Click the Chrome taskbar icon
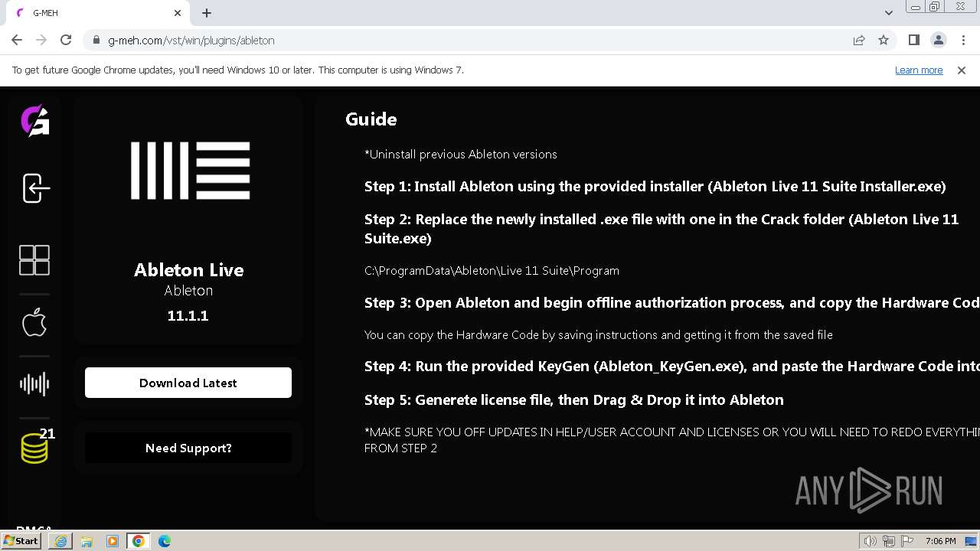Viewport: 980px width, 551px height. [x=139, y=541]
